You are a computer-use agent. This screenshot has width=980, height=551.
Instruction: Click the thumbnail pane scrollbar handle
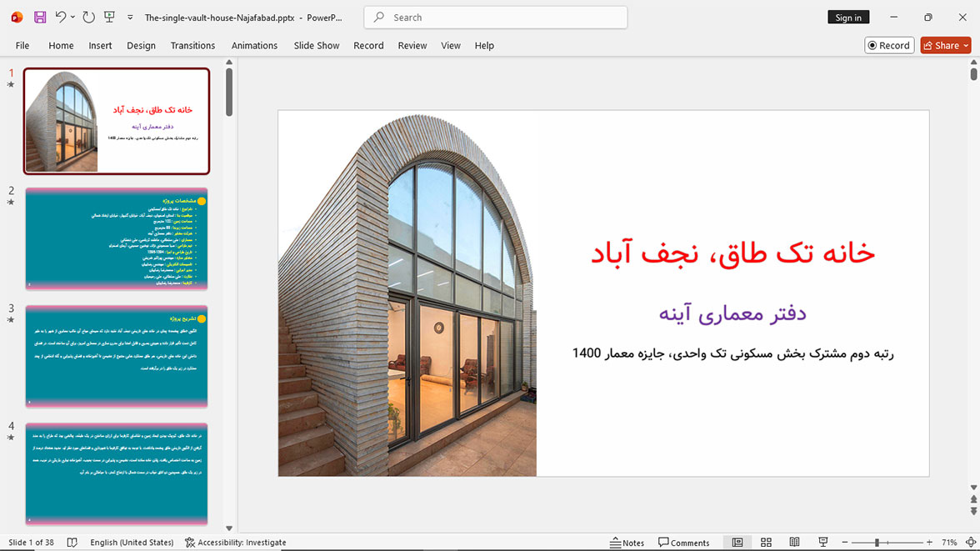coord(229,92)
